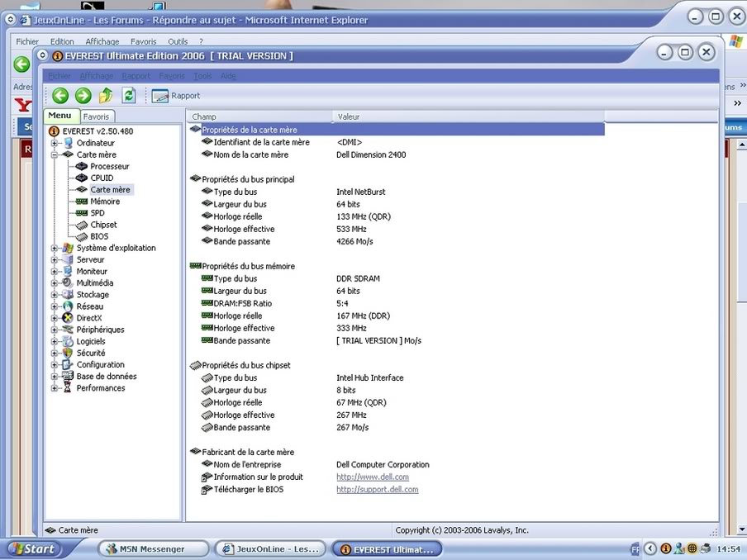Click the EVEREST v2.50.480 root node
Screen dimensions: 747x560
(91, 131)
